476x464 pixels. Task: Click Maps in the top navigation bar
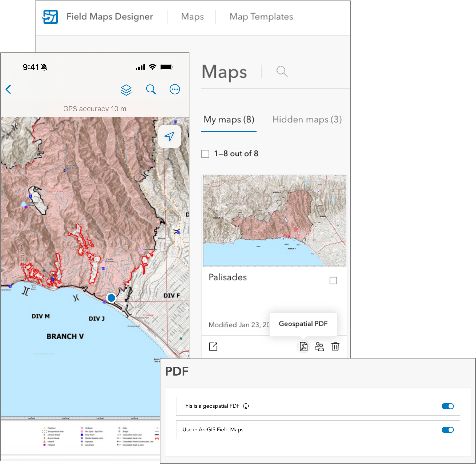pos(192,17)
